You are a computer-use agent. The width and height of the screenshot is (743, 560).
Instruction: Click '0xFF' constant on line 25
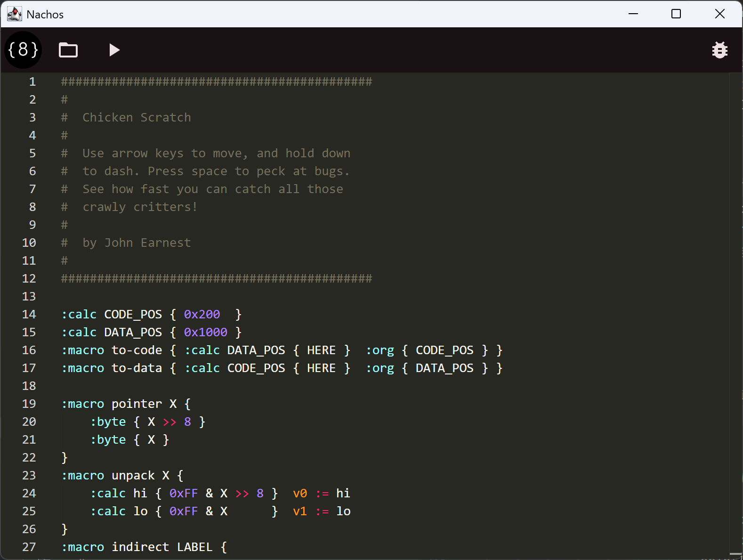(x=184, y=511)
